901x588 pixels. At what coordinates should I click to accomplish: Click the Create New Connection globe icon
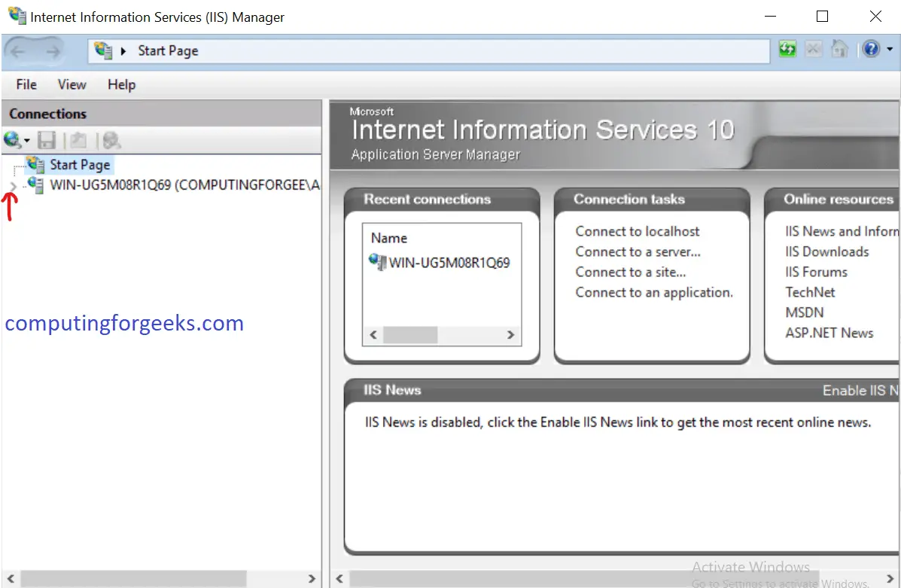coord(11,140)
